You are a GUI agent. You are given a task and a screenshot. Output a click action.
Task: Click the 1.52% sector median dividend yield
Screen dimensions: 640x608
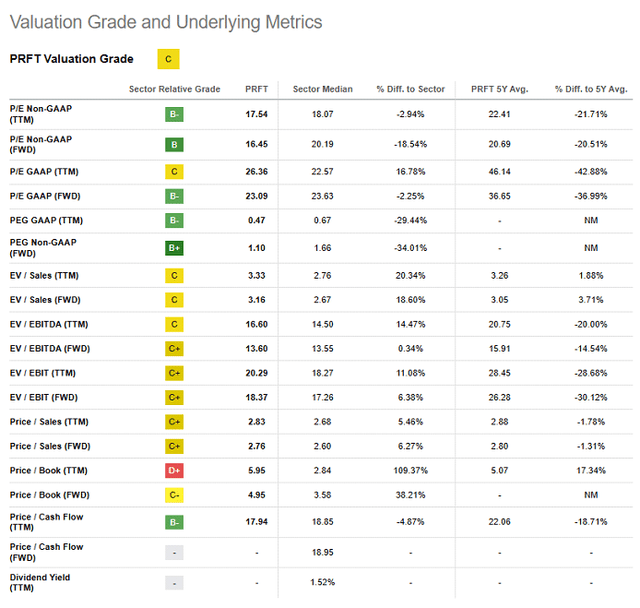(323, 583)
